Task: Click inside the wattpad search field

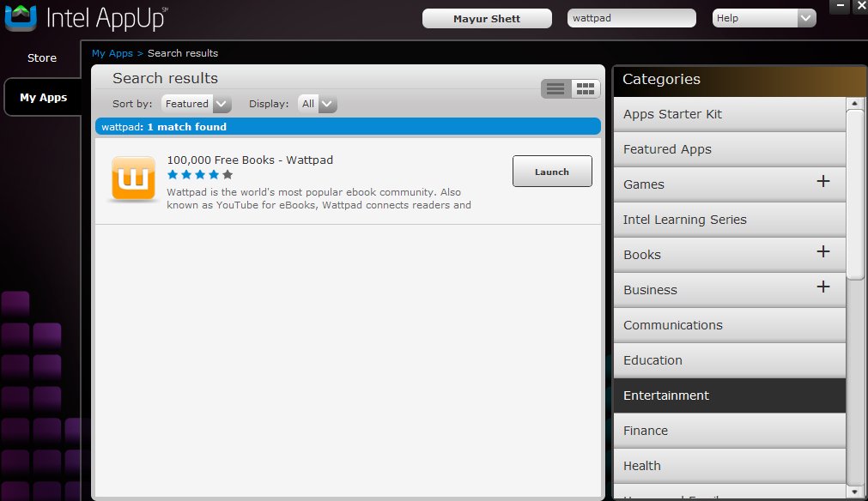Action: point(631,17)
